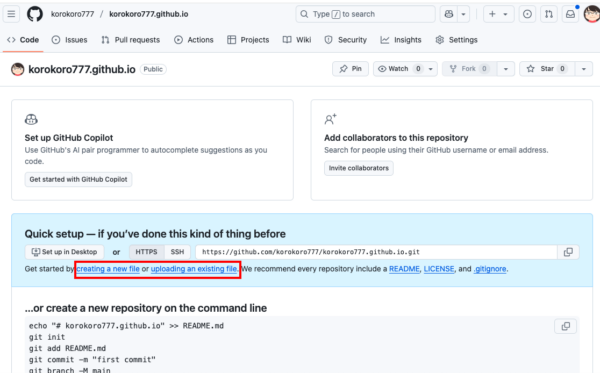Click the git commit first commit line
600x373 pixels.
92,360
